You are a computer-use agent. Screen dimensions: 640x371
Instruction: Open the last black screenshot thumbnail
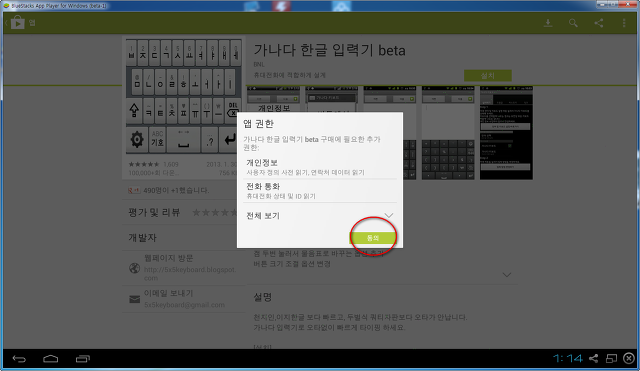(506, 133)
